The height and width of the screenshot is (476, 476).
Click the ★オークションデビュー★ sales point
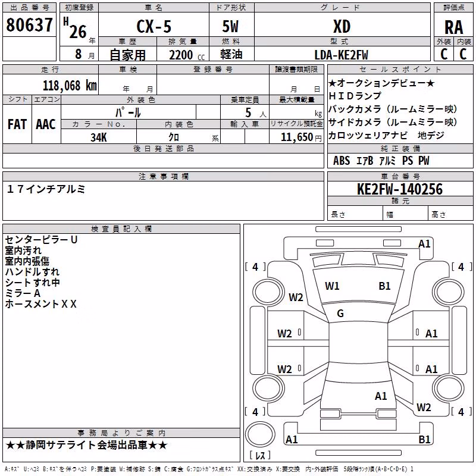pos(381,83)
